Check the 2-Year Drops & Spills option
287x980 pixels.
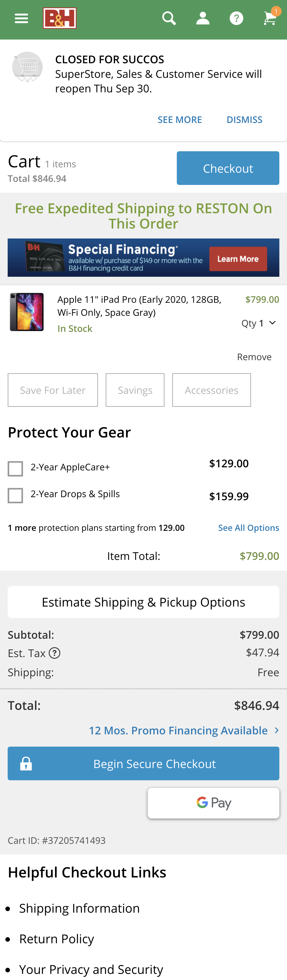pos(15,495)
